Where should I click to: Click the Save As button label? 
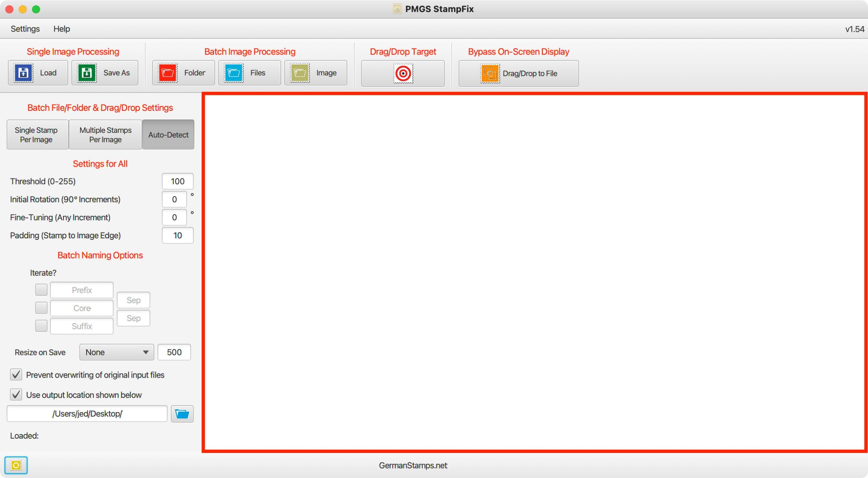tap(117, 73)
